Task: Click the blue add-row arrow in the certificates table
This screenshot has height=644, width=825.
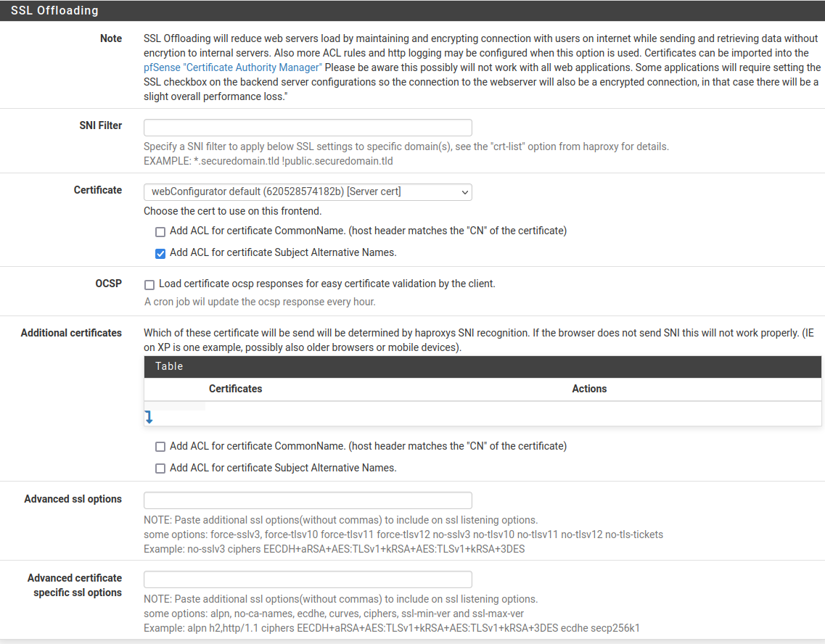Action: (x=149, y=417)
